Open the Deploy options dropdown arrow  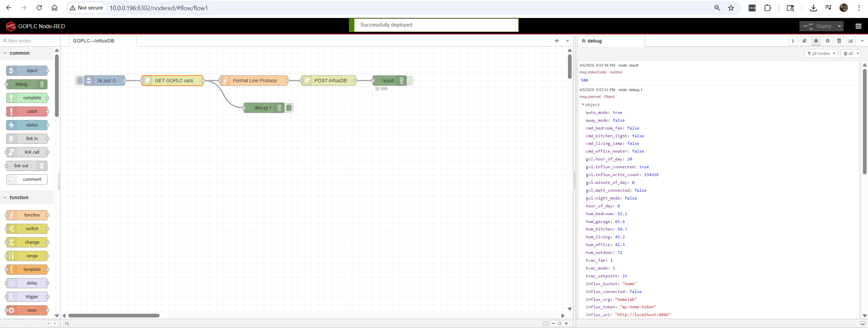coord(839,26)
